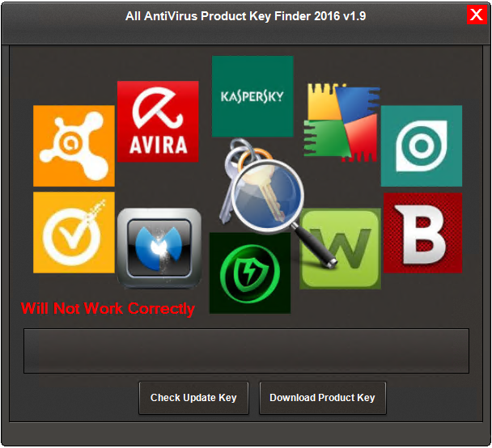Select the red Avira umbrella icon
This screenshot has height=448, width=492.
[x=158, y=121]
